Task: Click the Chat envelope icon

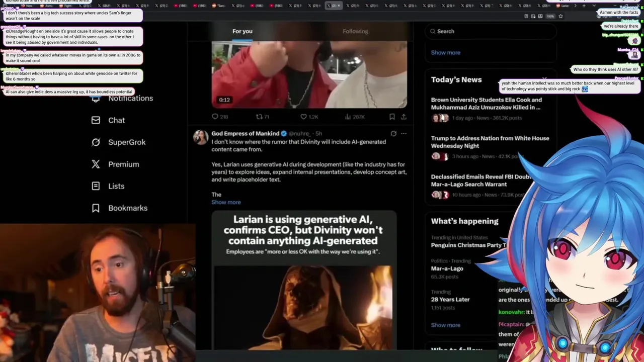Action: click(96, 120)
